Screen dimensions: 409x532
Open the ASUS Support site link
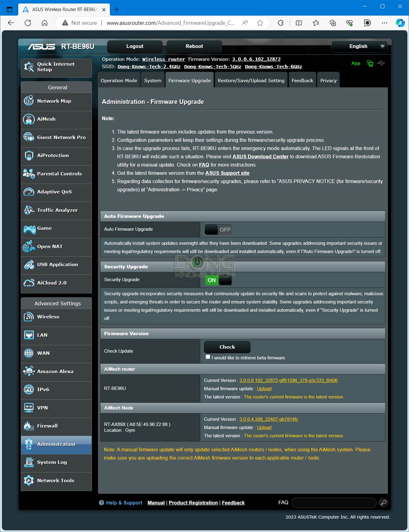227,173
